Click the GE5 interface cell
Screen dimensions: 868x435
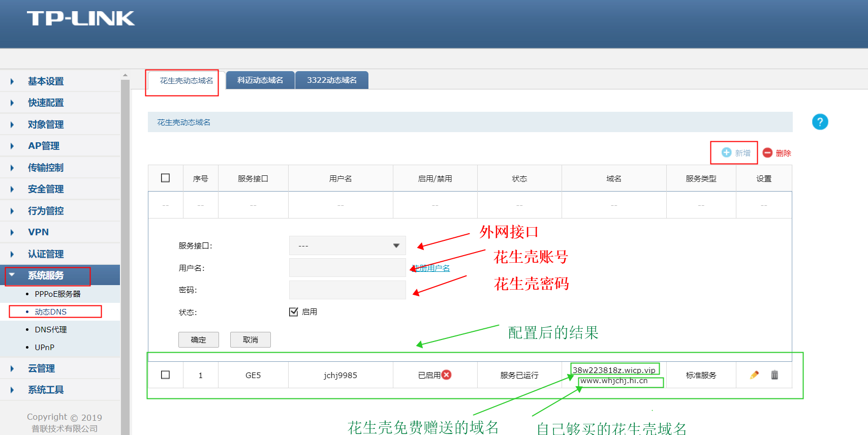tap(253, 375)
